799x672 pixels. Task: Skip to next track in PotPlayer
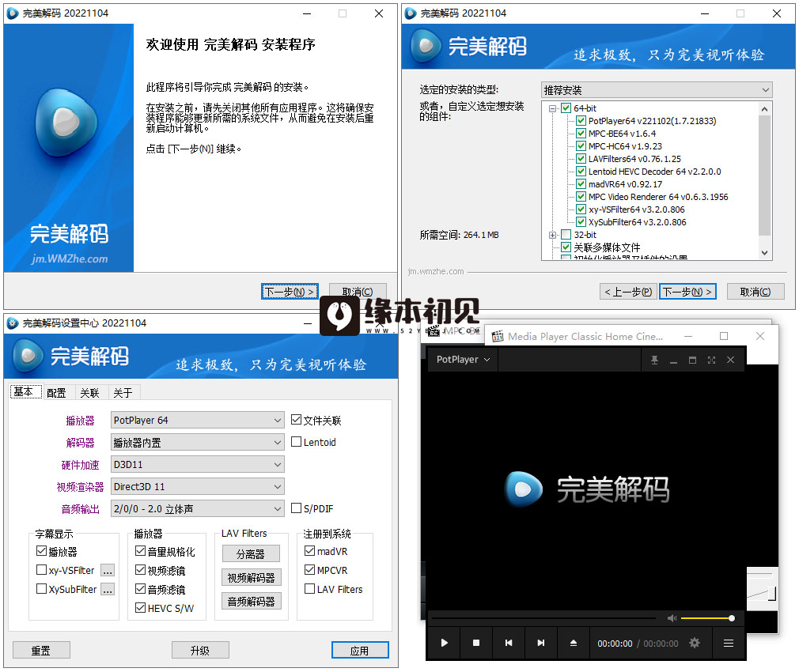coord(540,643)
